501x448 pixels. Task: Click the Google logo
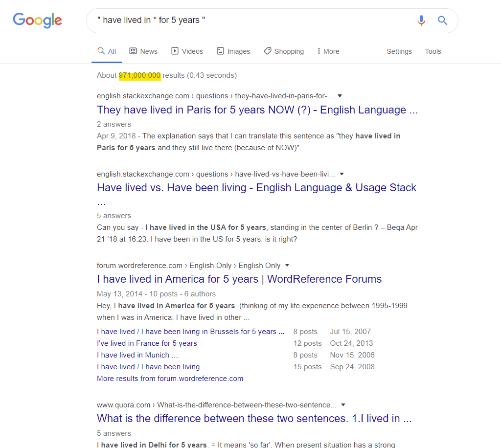point(37,21)
